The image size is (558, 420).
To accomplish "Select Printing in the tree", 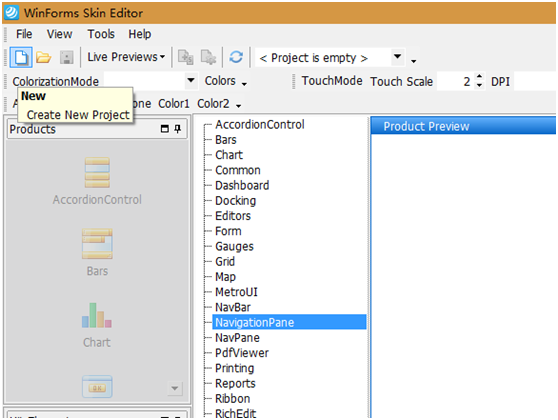I will [x=235, y=368].
